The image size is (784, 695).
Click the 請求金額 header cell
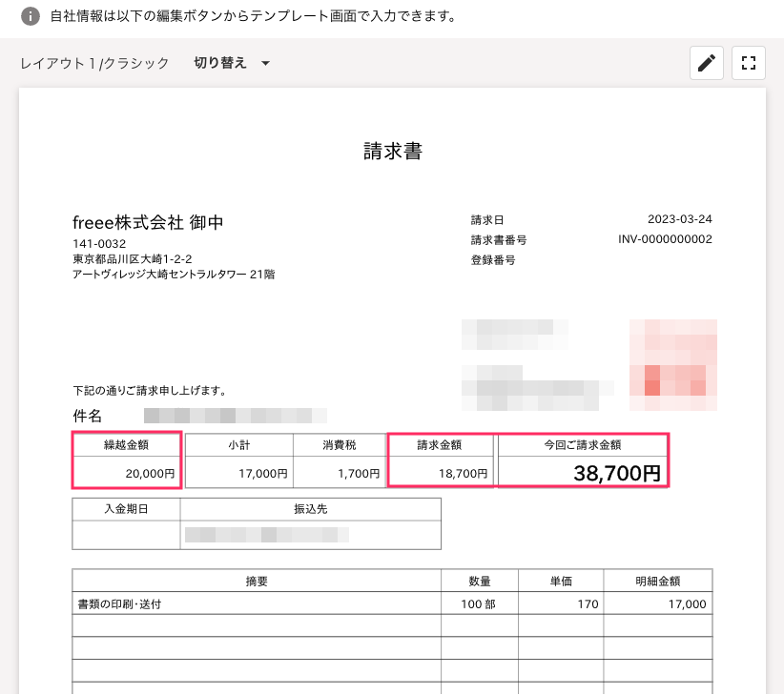click(440, 444)
